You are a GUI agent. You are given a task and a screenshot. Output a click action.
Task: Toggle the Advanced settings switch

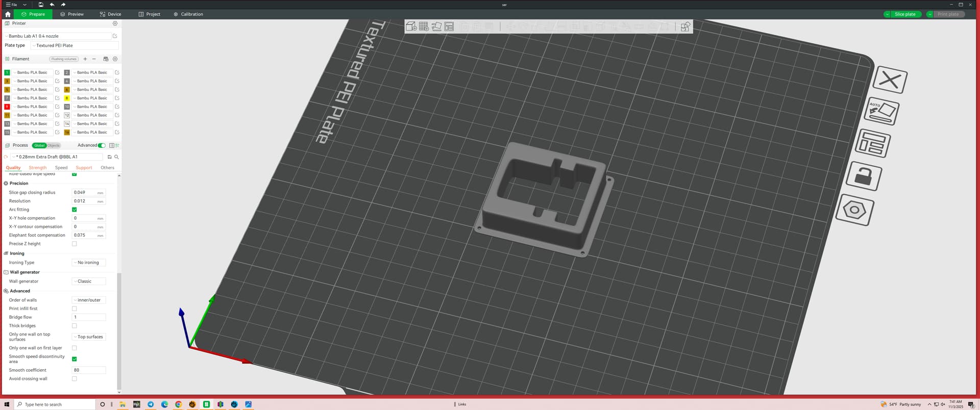point(102,145)
